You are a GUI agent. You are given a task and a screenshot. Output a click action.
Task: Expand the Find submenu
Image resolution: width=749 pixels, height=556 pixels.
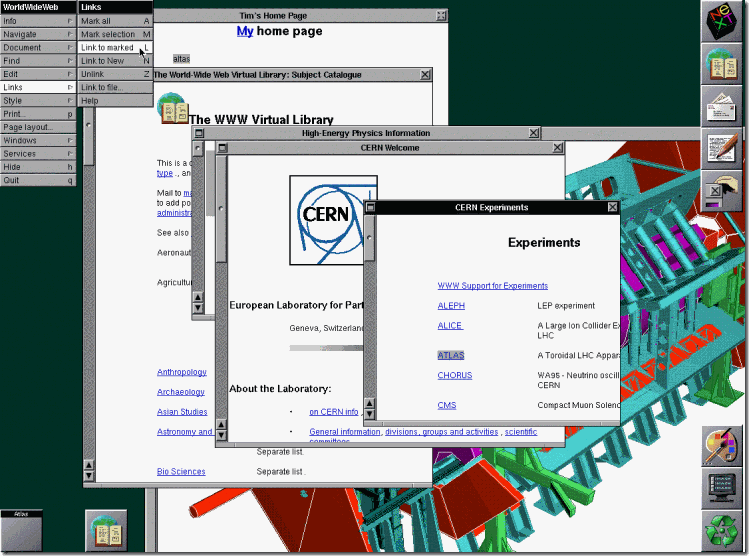[x=38, y=61]
